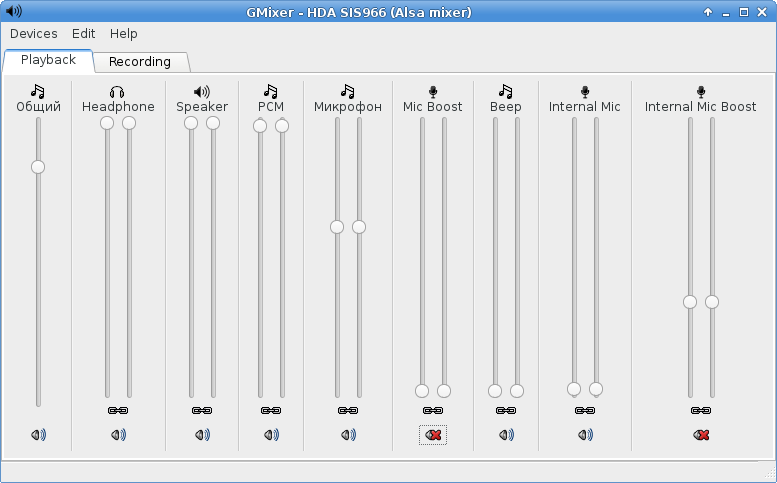Click the music note icon above Микрофон
The image size is (777, 483).
pos(348,91)
